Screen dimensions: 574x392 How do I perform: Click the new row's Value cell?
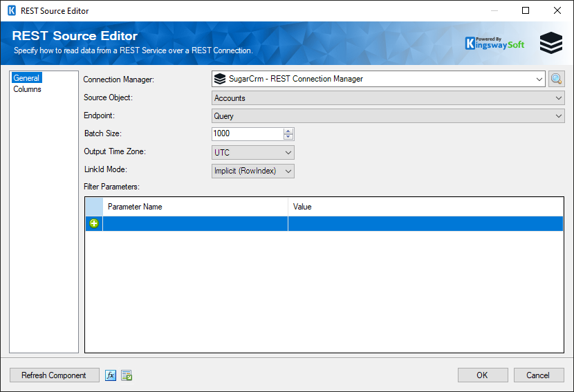(425, 223)
